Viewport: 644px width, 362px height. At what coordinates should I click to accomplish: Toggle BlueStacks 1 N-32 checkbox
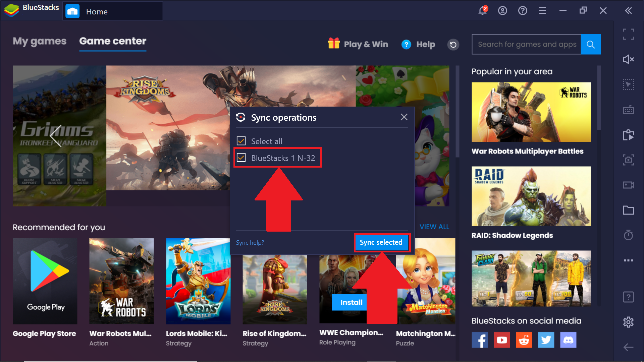[x=241, y=158]
